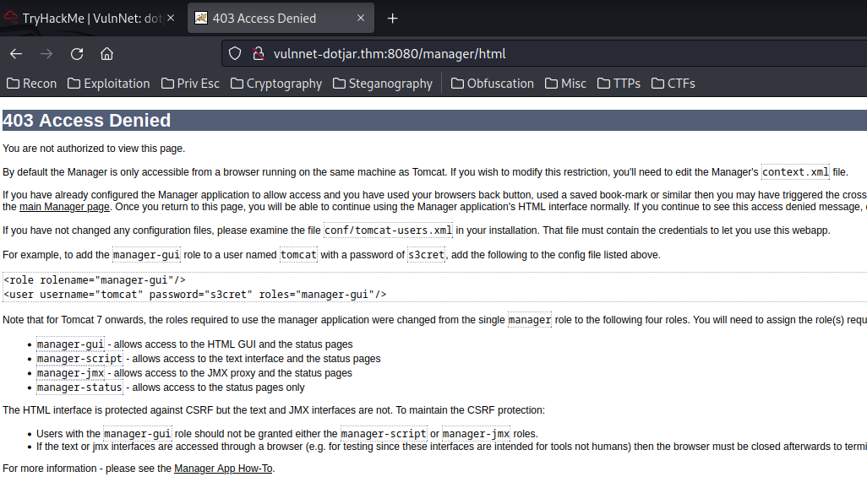Screen dimensions: 867x504
Task: Close the TryHackMe VulnNet tab
Action: (171, 19)
